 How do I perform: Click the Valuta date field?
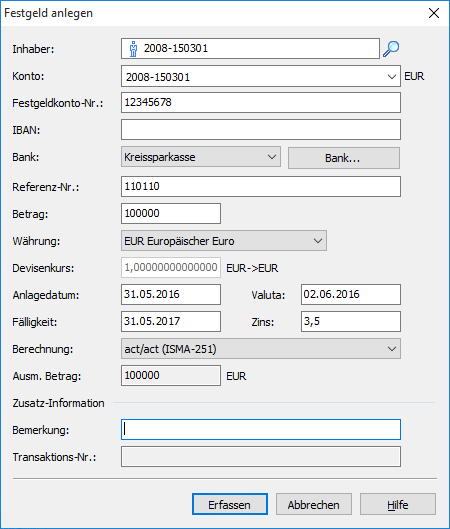[351, 295]
